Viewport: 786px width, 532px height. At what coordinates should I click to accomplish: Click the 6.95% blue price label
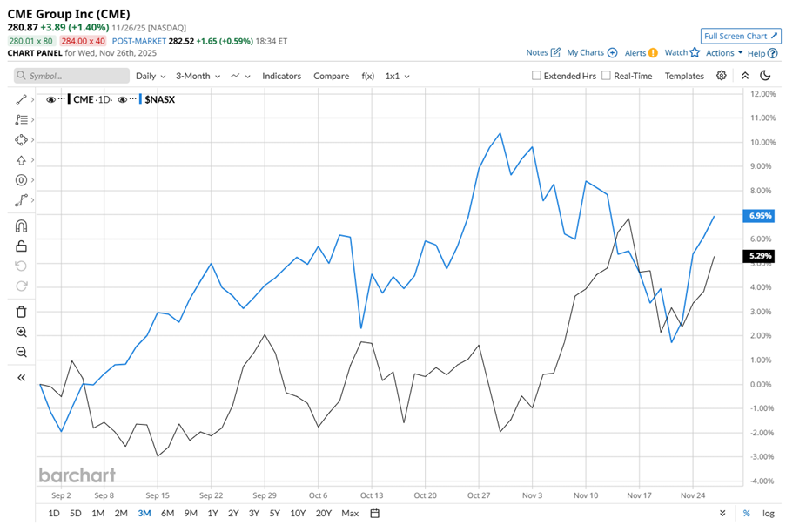coord(759,216)
